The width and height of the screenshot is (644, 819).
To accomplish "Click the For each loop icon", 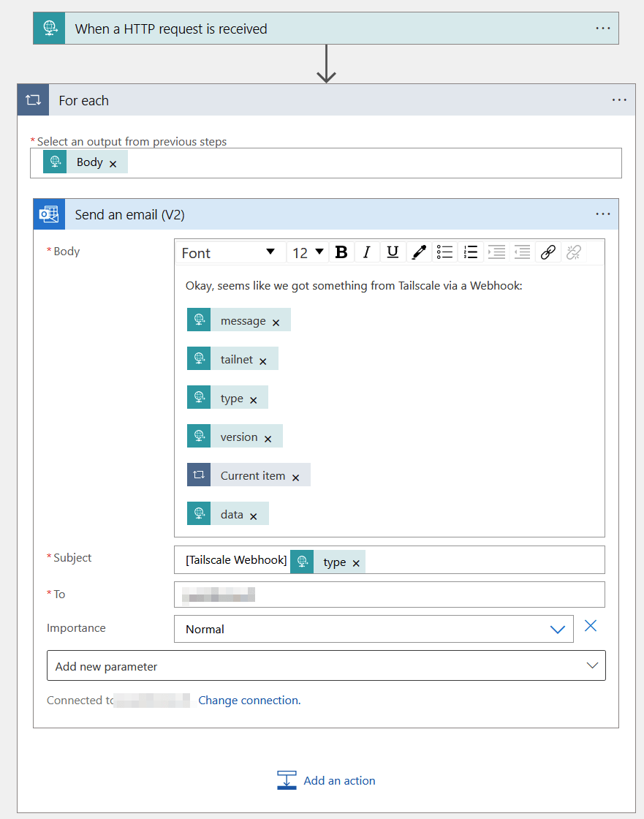I will (33, 99).
